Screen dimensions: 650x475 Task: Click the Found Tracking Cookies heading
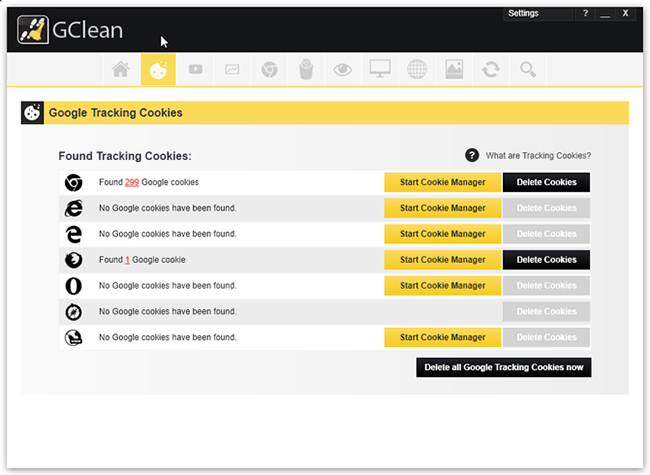point(125,156)
